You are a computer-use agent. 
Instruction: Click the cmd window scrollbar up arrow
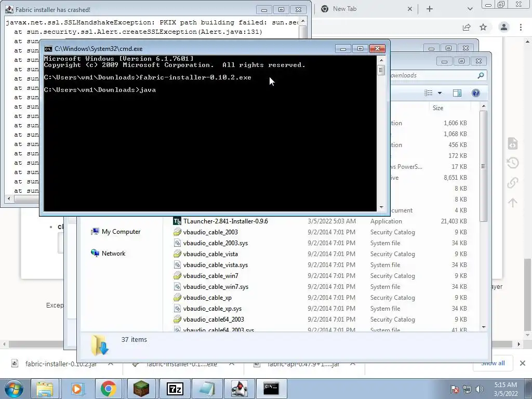(x=381, y=60)
